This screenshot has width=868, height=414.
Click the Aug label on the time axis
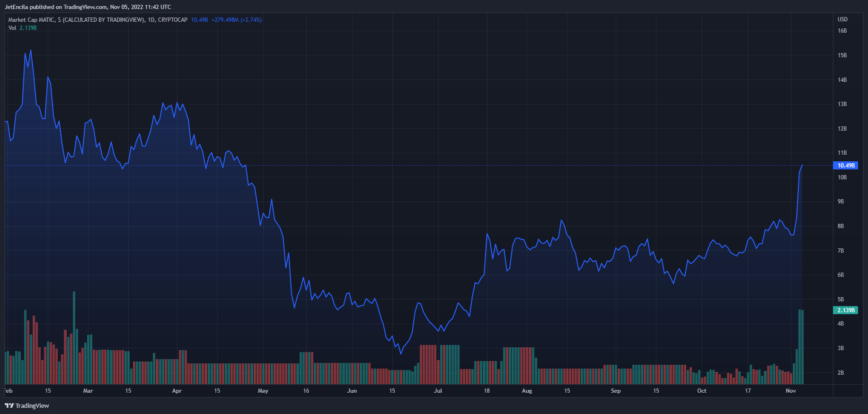tap(527, 391)
